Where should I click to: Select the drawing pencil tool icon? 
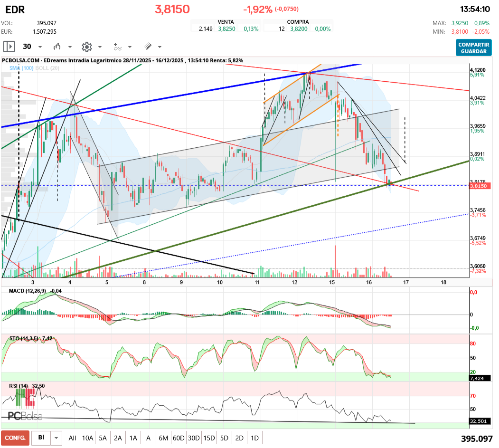[x=148, y=47]
